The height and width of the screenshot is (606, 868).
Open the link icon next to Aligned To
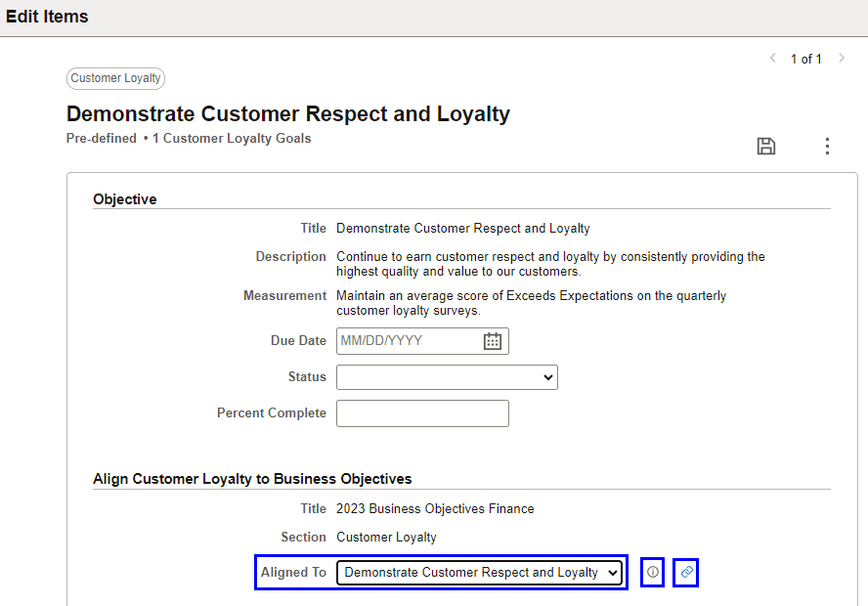tap(685, 572)
